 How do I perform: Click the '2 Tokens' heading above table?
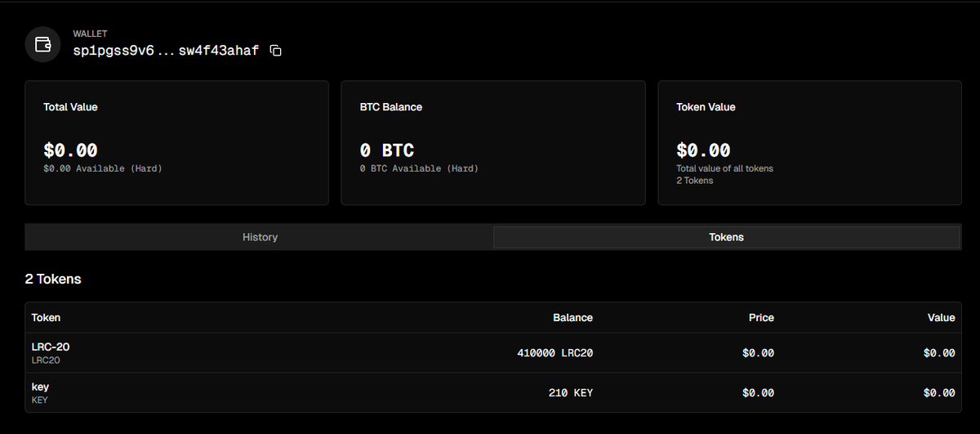[x=53, y=279]
